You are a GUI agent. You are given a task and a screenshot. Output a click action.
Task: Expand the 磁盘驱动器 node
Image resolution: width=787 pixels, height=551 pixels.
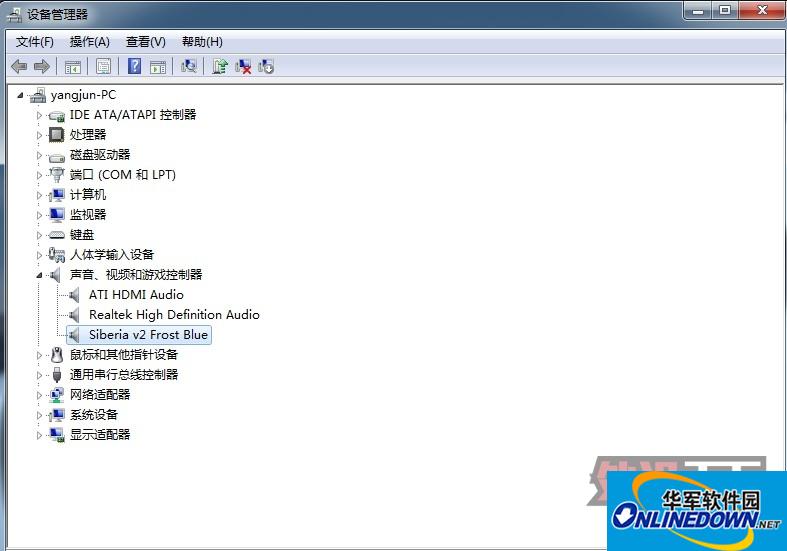[x=39, y=155]
